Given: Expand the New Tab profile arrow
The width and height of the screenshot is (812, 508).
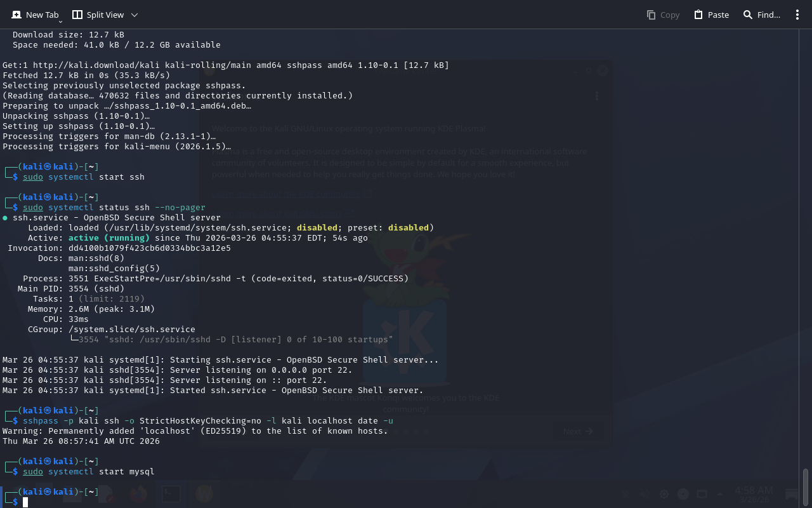Looking at the screenshot, I should (60, 22).
